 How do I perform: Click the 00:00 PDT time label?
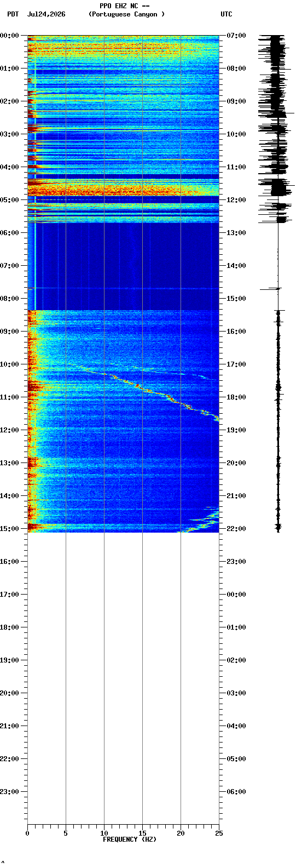point(10,36)
